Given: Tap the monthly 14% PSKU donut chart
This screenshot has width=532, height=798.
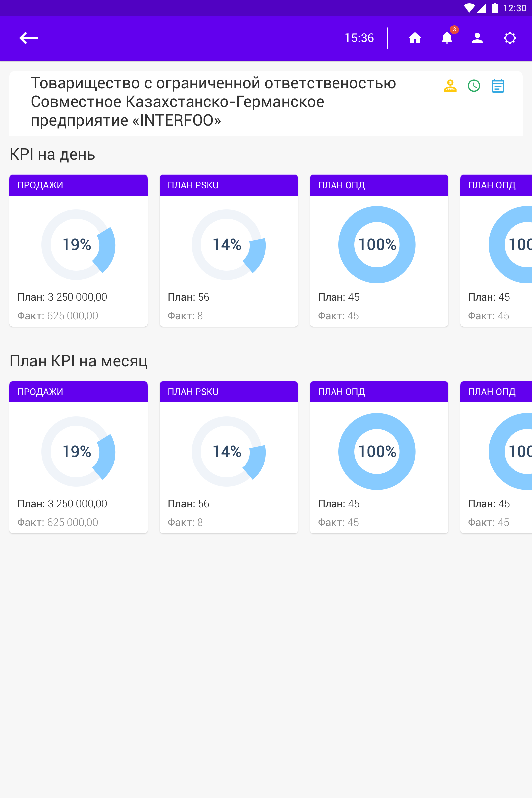Looking at the screenshot, I should pyautogui.click(x=228, y=452).
